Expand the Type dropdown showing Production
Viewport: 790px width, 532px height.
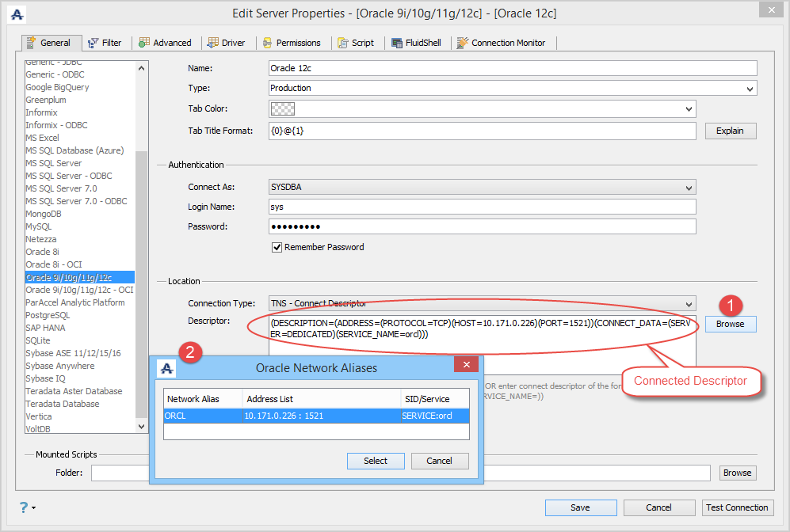click(x=513, y=88)
